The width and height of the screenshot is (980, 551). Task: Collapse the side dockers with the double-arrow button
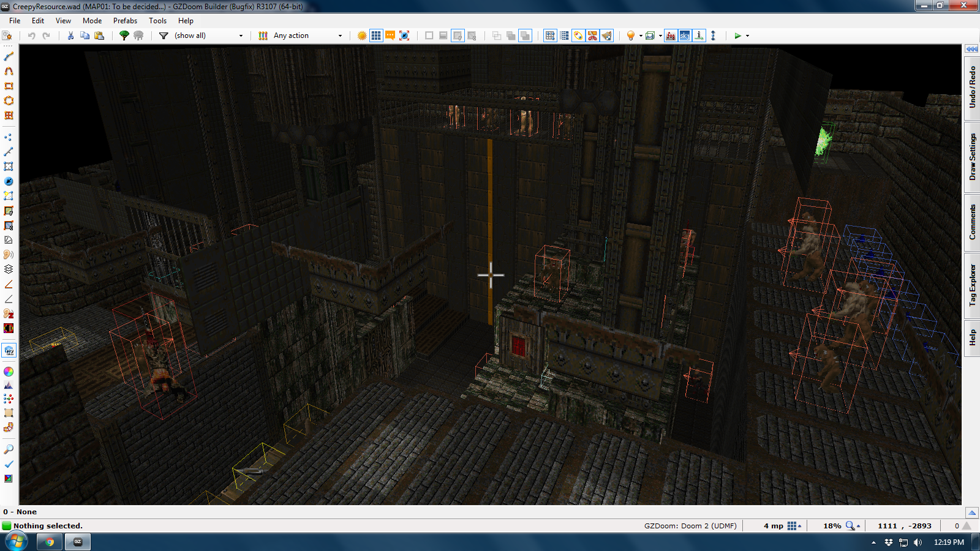(971, 49)
